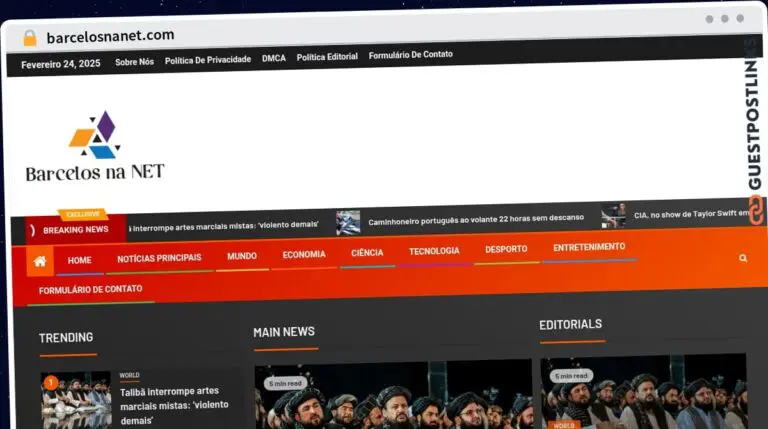
Task: Open the trending Talibã article thumbnail
Action: click(x=76, y=400)
